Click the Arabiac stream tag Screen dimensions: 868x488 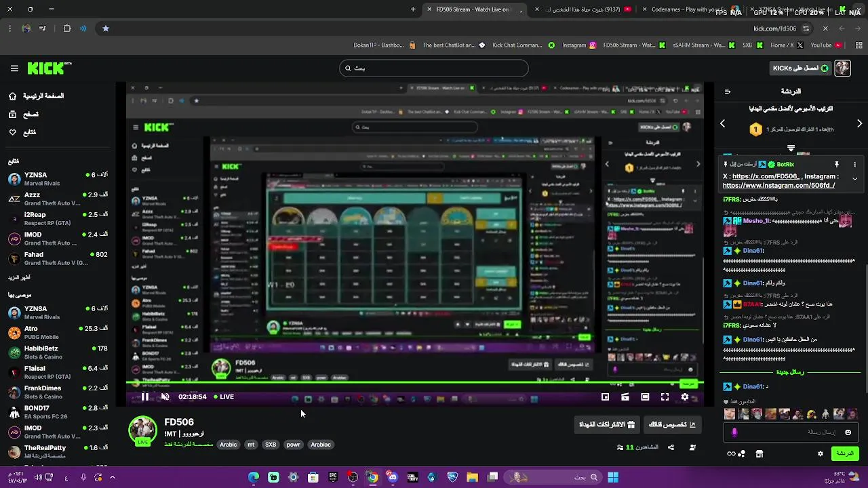click(x=321, y=445)
